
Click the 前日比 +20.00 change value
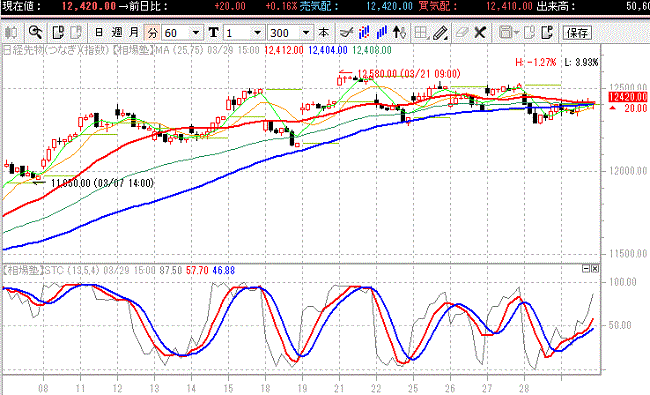[x=230, y=6]
